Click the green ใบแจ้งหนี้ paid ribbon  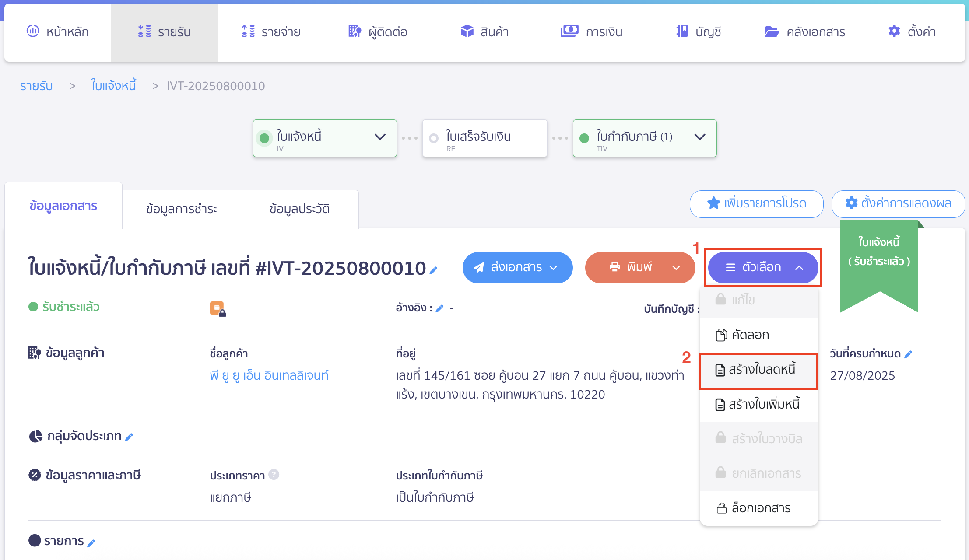point(879,267)
